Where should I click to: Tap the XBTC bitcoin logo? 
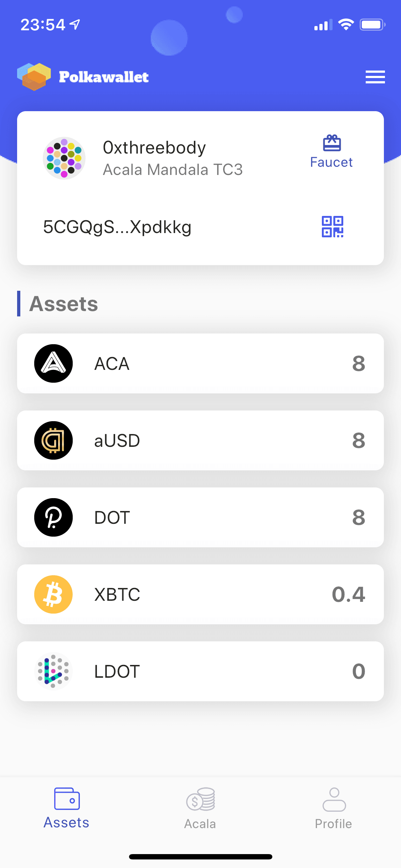coord(53,594)
